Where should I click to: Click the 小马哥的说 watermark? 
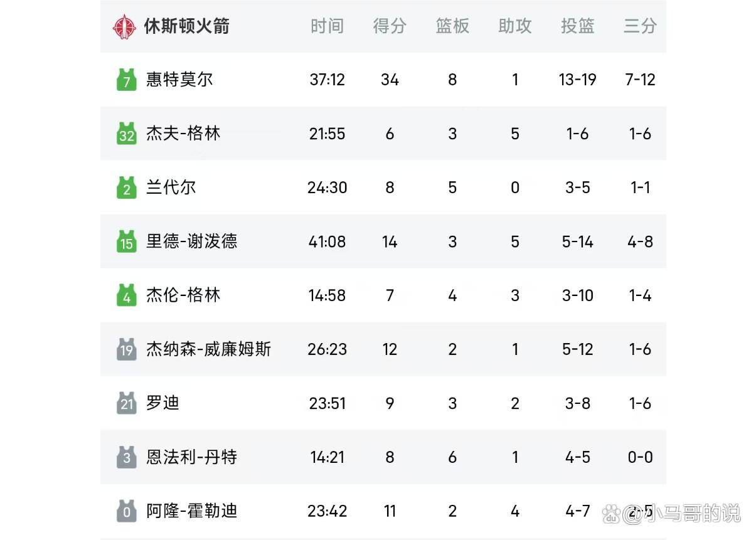tap(672, 514)
